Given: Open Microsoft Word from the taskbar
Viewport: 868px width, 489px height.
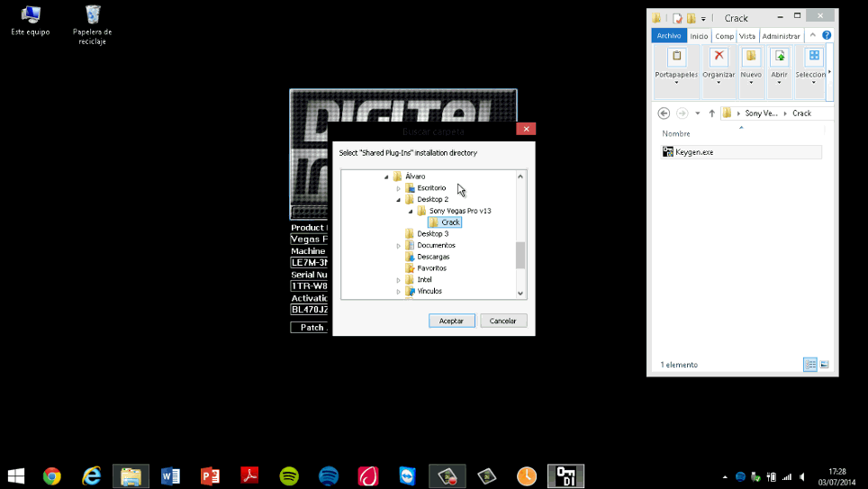Looking at the screenshot, I should (x=170, y=476).
